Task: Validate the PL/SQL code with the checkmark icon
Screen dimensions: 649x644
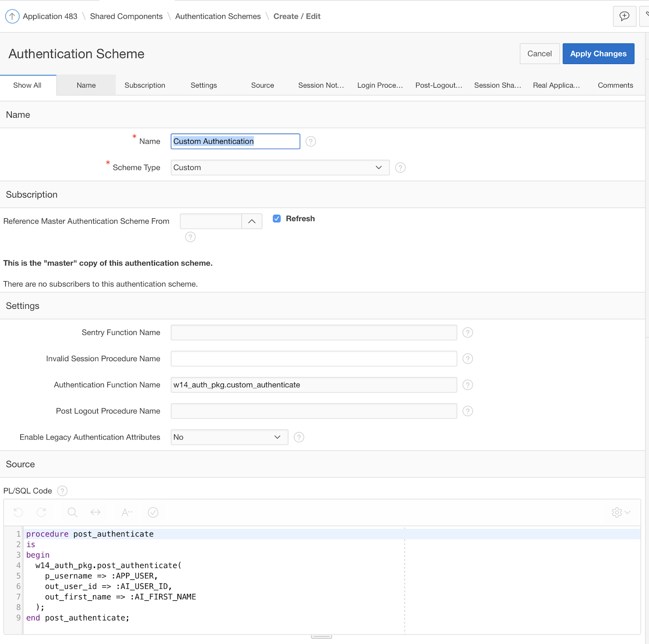Action: click(x=153, y=513)
